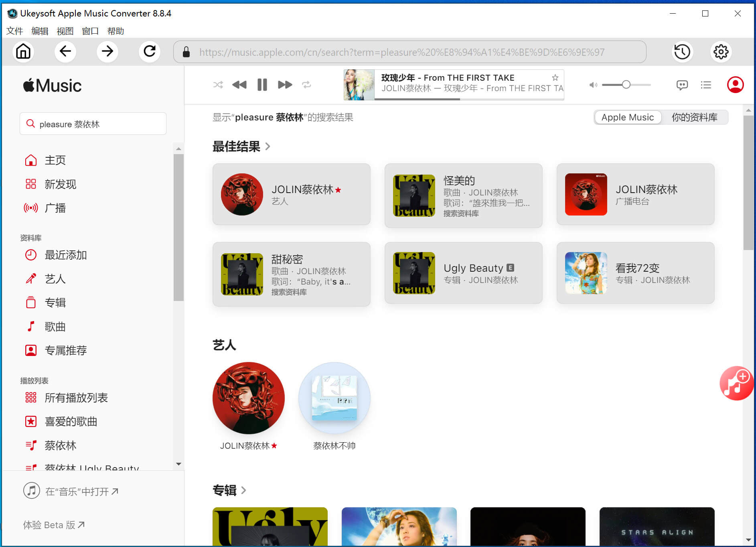Open 甜秘密 song result card
The width and height of the screenshot is (756, 547).
(x=292, y=274)
